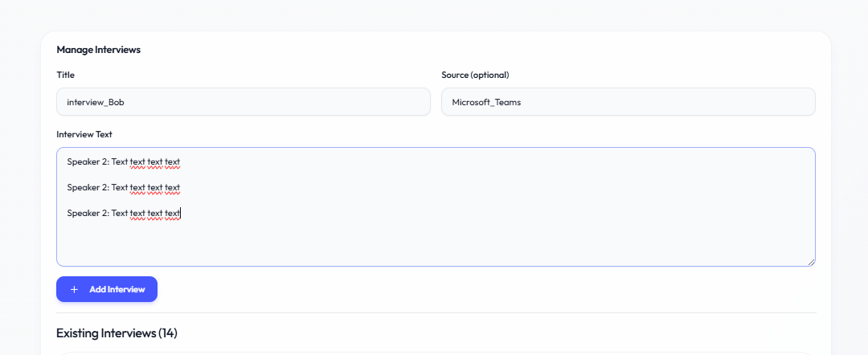Click last underlined word in second transcript line
Viewport: 868px width, 355px height.
pos(172,187)
